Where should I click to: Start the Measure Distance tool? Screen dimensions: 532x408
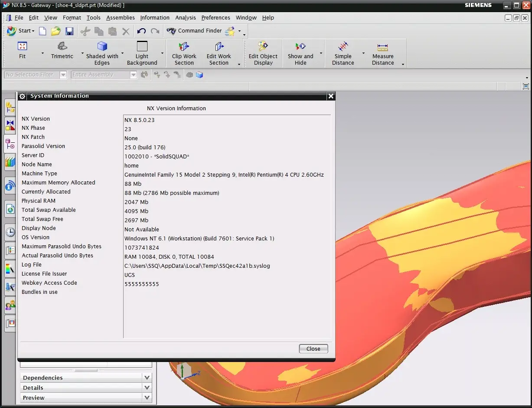383,53
